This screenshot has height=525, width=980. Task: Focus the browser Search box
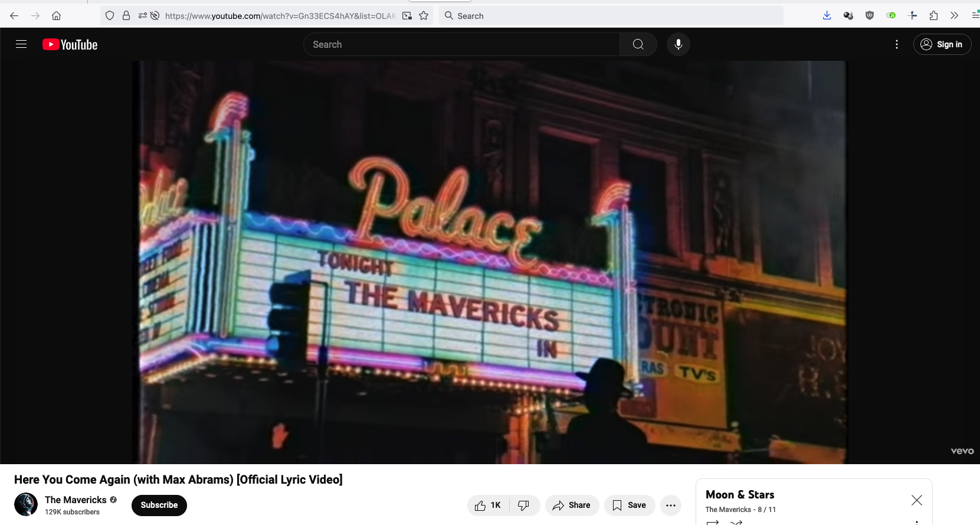[x=611, y=16]
